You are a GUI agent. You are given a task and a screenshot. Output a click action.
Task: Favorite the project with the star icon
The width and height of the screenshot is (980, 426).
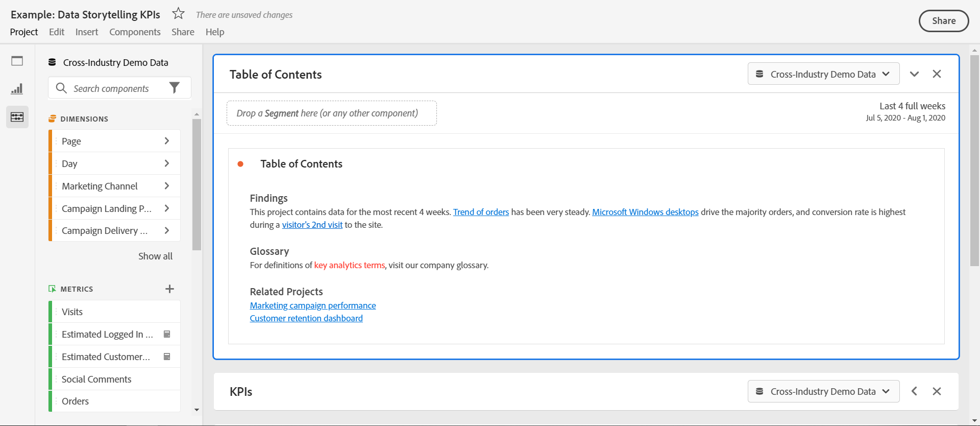[178, 13]
